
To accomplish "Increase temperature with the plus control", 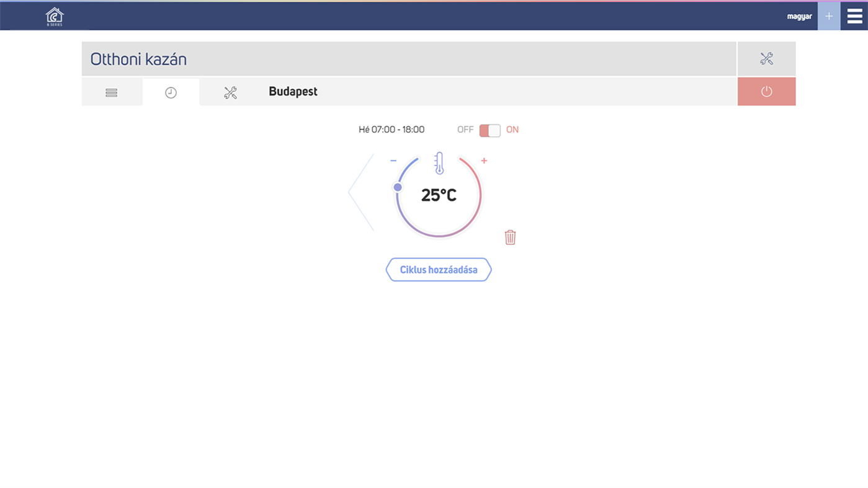I will (x=484, y=160).
